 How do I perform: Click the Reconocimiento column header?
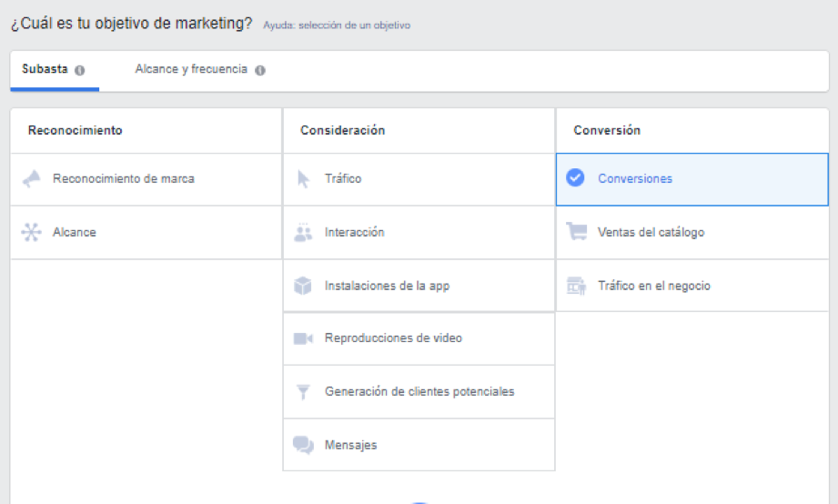click(x=76, y=130)
